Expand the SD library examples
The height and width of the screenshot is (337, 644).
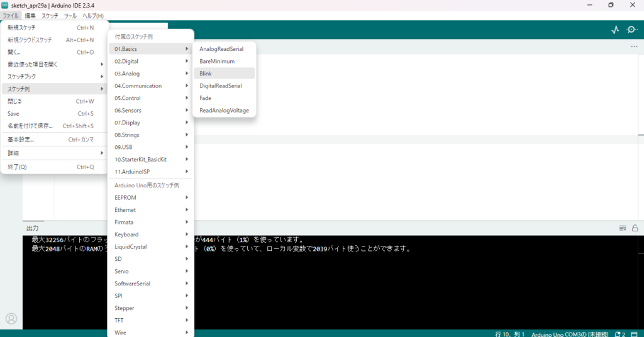[x=151, y=259]
